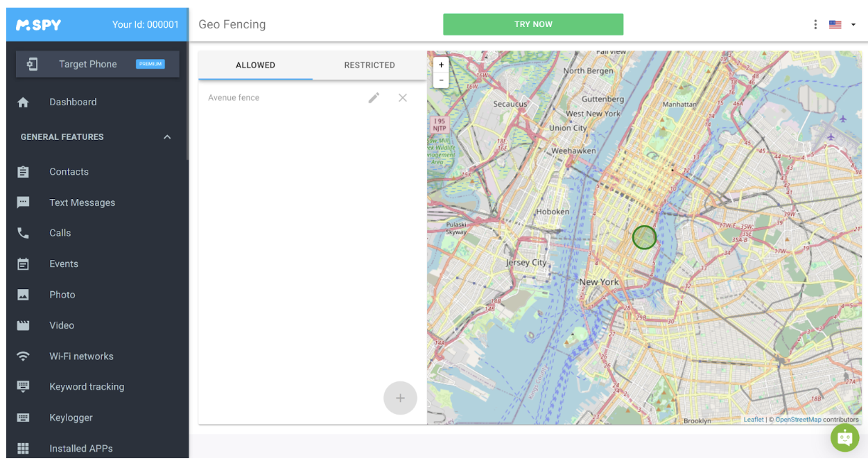Click the North Bergen map label

pos(588,71)
